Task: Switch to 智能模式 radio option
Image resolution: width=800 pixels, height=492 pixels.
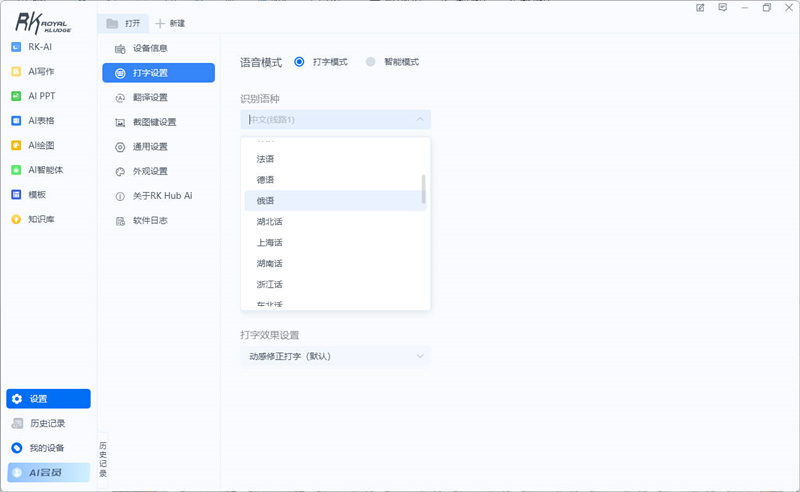Action: coord(371,62)
